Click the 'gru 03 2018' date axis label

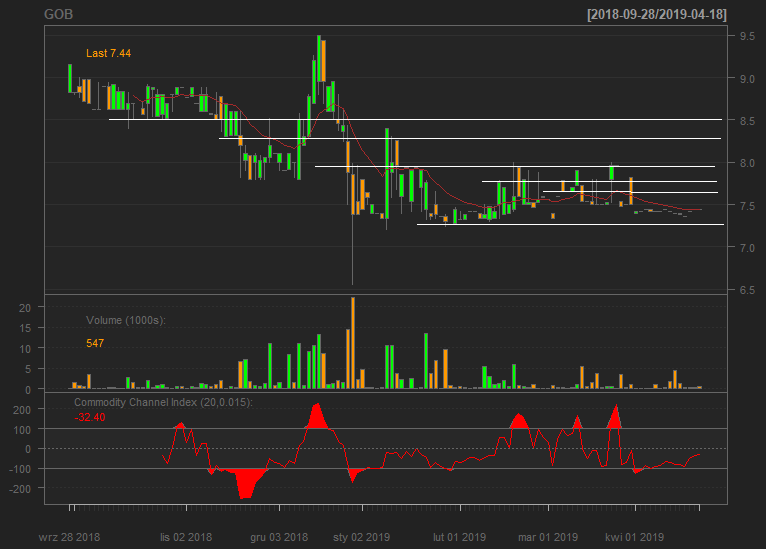(x=279, y=537)
